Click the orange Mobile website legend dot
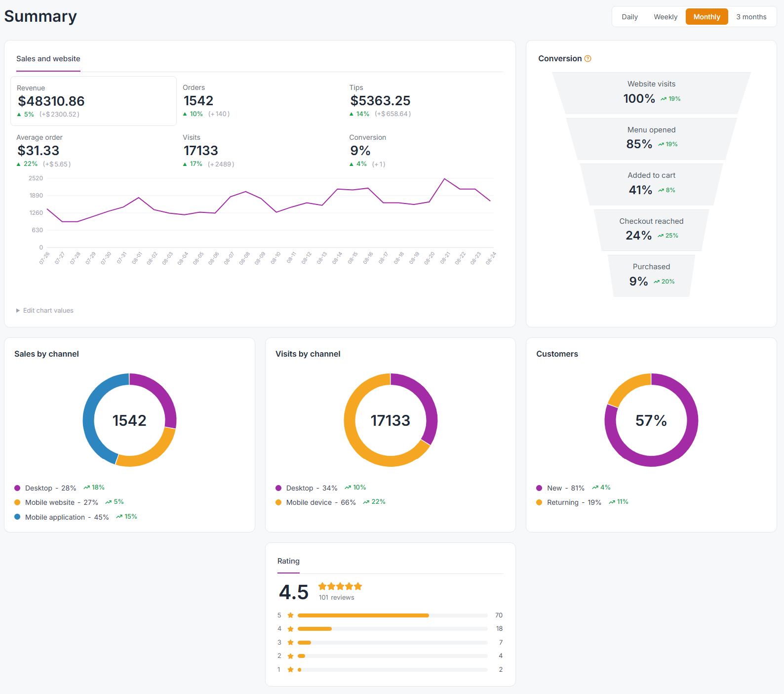This screenshot has height=694, width=784. 17,502
